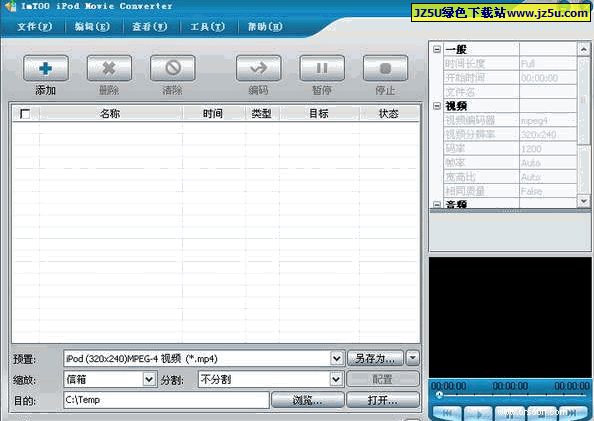Click the 类型 (Type) column header

pos(262,113)
